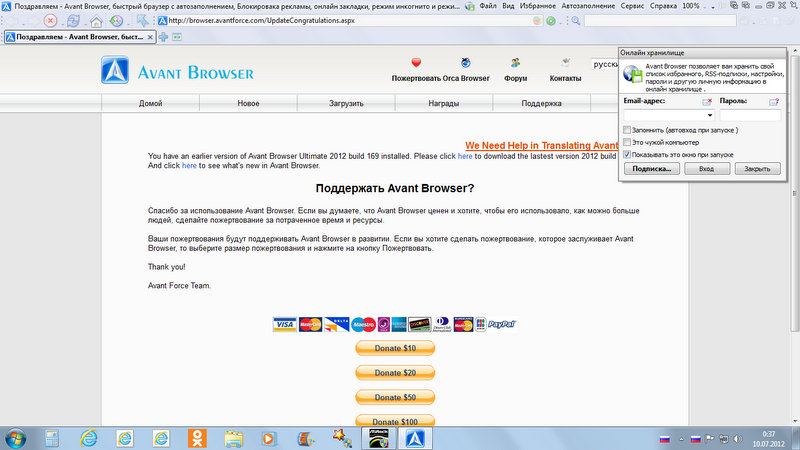
Task: Go to the Поддержка nav item
Action: 541,103
